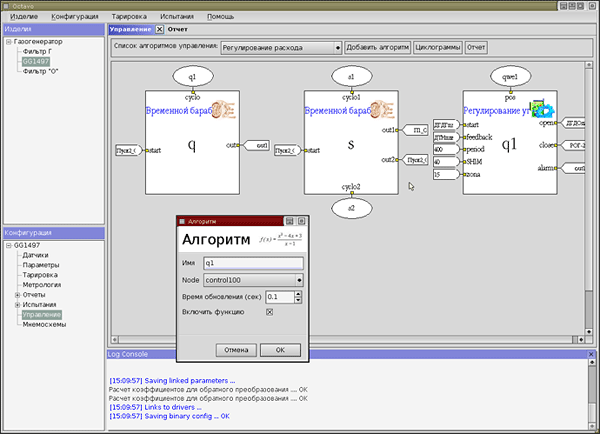Image resolution: width=600 pixels, height=434 pixels.
Task: Open the Испытания menu
Action: pos(177,16)
